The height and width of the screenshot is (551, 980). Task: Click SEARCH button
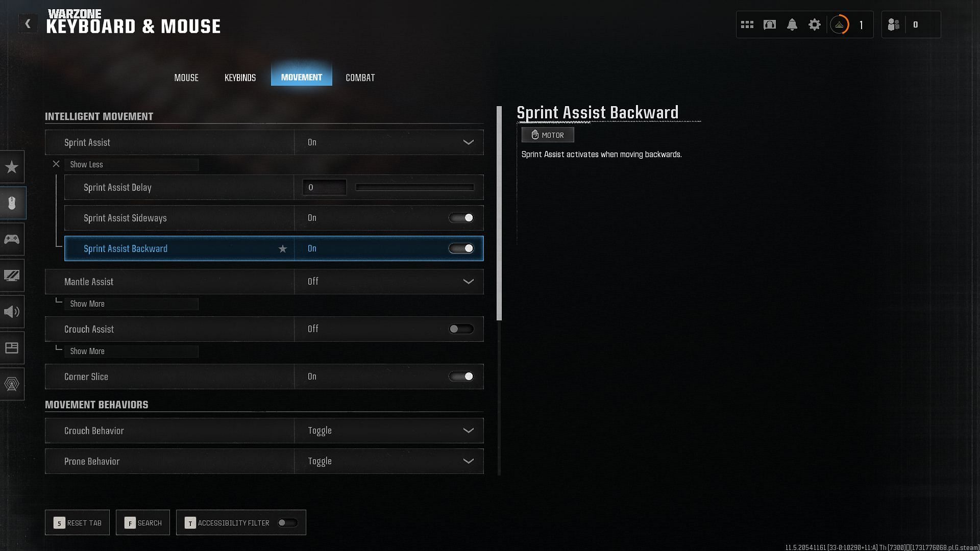click(x=143, y=522)
